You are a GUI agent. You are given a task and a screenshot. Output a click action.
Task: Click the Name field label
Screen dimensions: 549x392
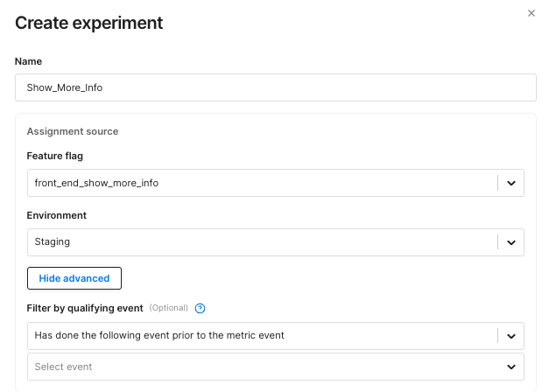click(28, 61)
